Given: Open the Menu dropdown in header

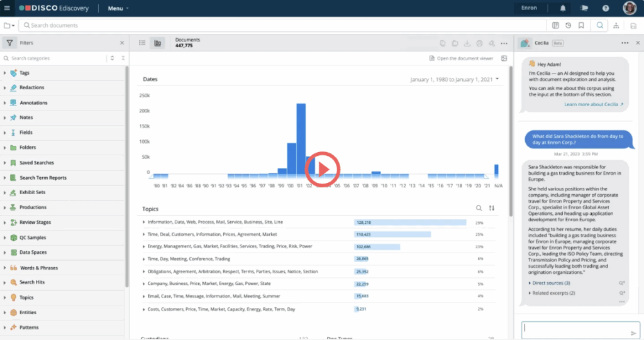Looking at the screenshot, I should 118,8.
